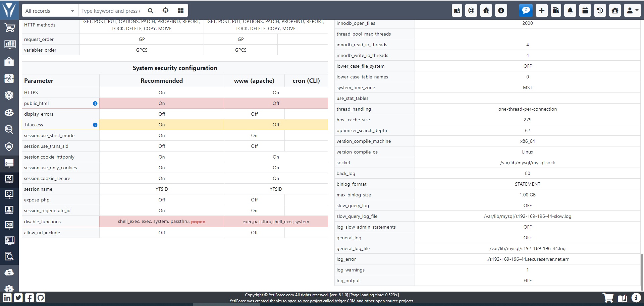Show info with the top toolbar info icon
This screenshot has width=644, height=306.
(x=501, y=10)
